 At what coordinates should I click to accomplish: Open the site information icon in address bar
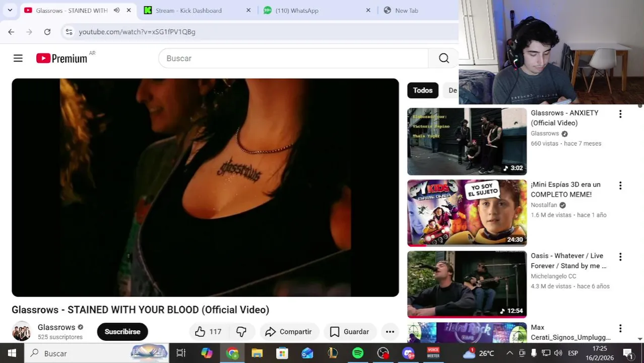click(69, 32)
